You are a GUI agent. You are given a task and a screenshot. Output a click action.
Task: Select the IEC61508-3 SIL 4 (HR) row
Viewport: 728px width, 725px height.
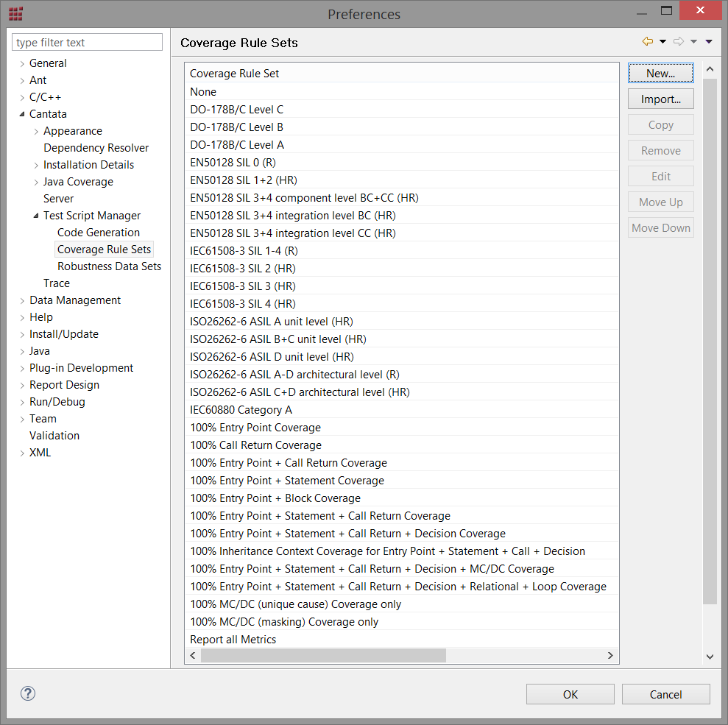tap(402, 303)
